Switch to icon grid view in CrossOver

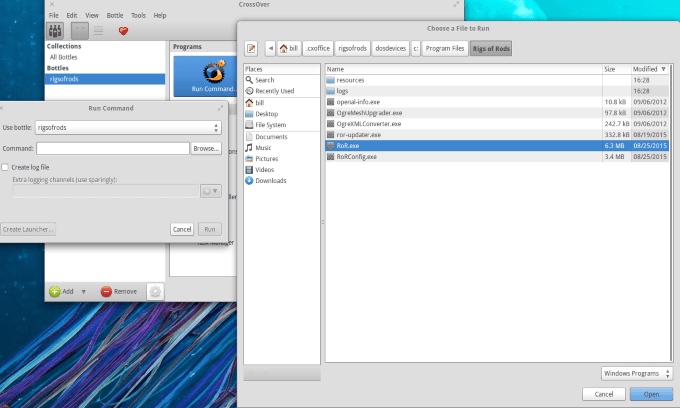pos(80,31)
